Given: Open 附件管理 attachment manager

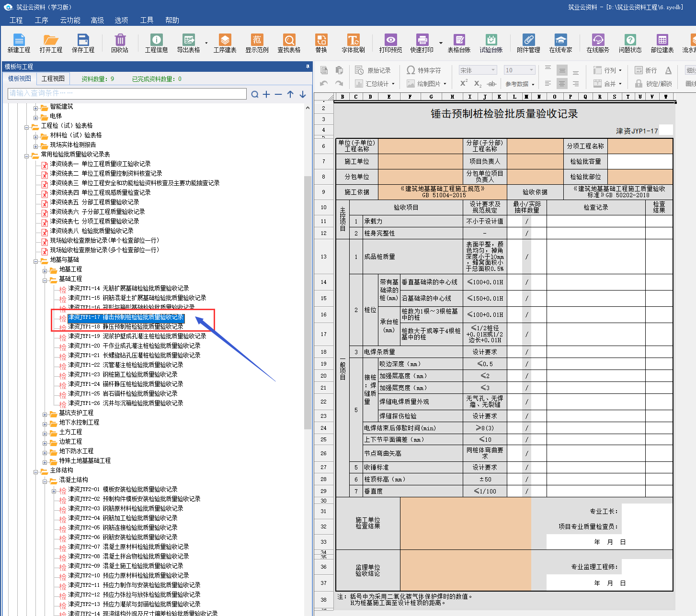Looking at the screenshot, I should pos(528,43).
